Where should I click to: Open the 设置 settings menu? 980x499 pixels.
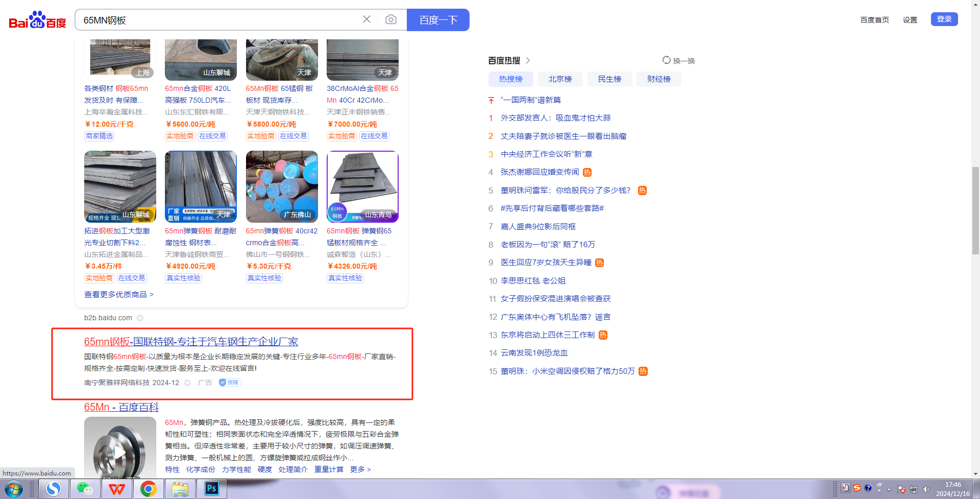(910, 20)
